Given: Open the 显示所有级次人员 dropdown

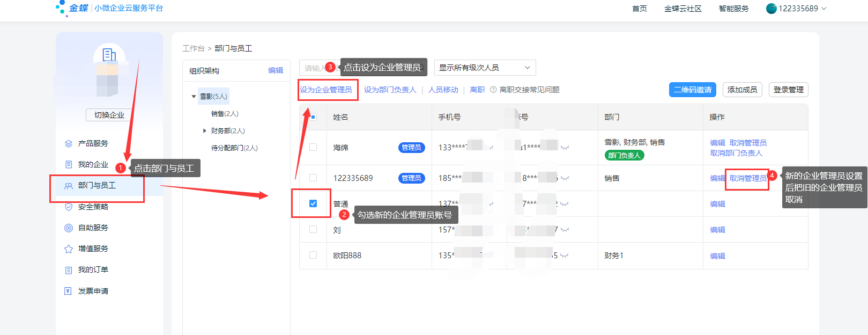Looking at the screenshot, I should point(485,68).
